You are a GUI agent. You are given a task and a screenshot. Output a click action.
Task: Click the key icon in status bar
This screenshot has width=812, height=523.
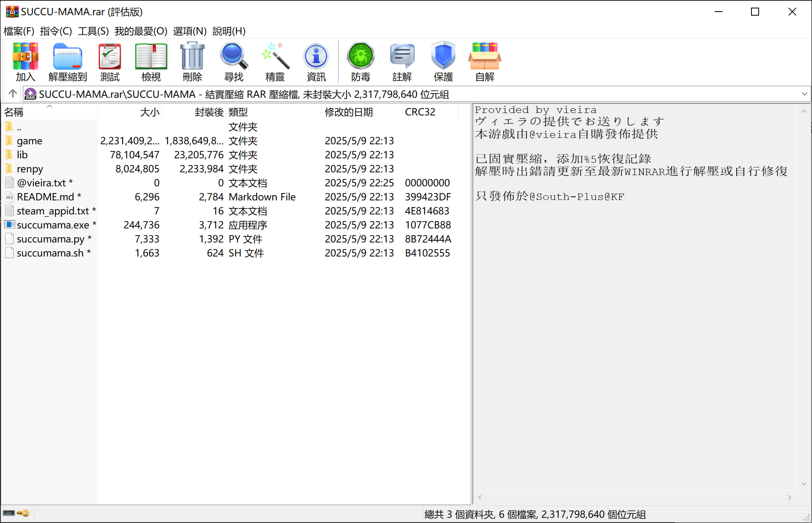pyautogui.click(x=24, y=513)
